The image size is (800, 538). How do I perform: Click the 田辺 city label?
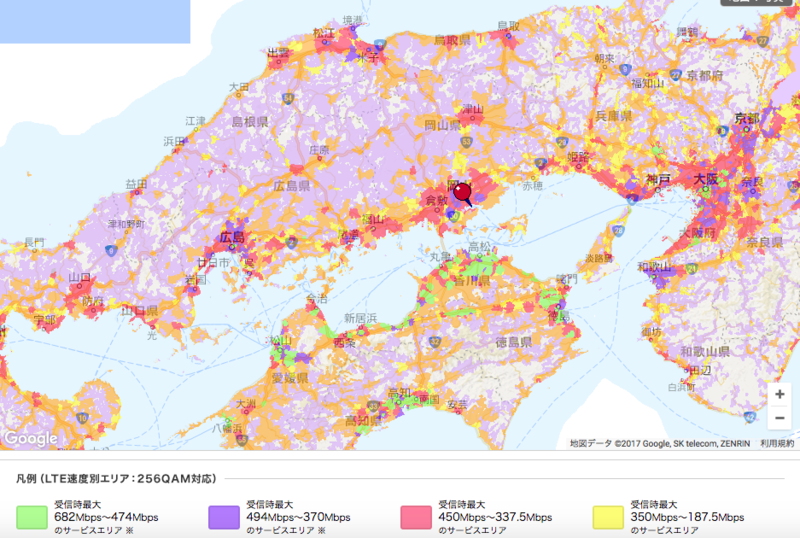700,371
